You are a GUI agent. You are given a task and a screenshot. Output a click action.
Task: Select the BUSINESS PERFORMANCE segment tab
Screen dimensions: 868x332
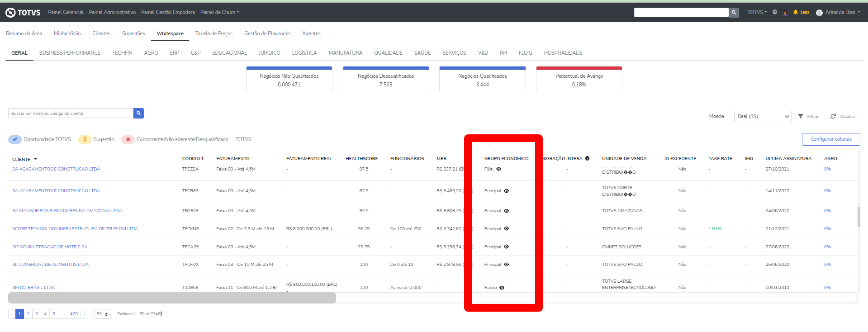[70, 53]
